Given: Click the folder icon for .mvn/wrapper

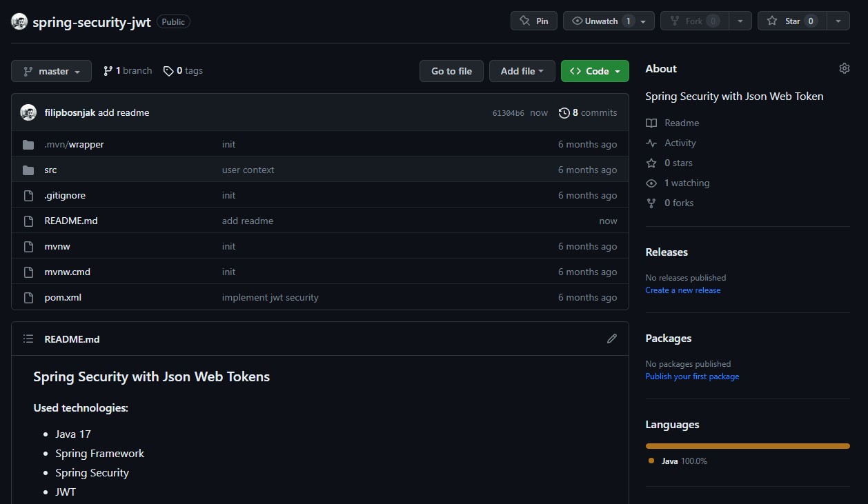Looking at the screenshot, I should [28, 144].
